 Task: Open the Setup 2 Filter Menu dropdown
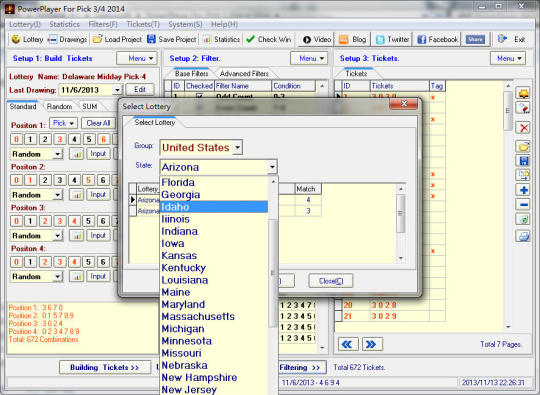pos(308,59)
